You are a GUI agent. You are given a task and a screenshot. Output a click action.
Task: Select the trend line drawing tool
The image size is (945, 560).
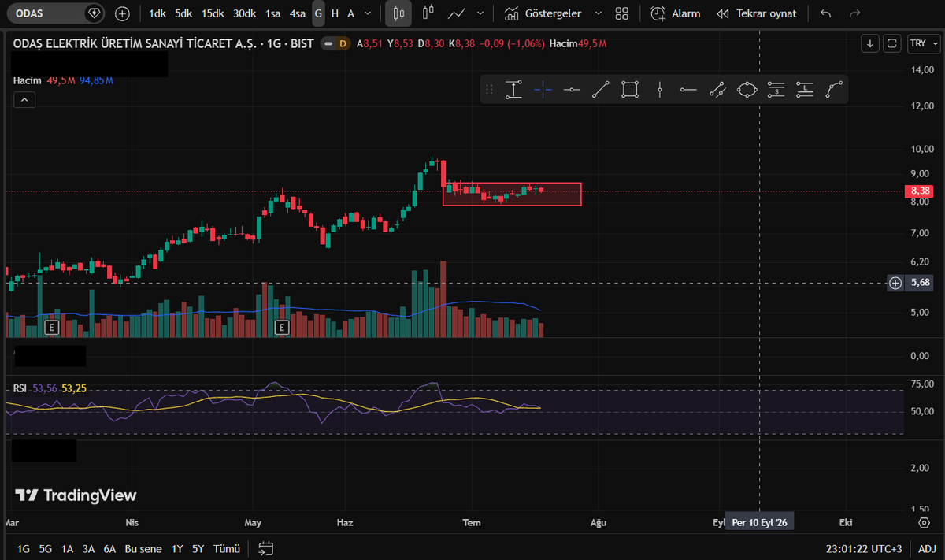click(601, 90)
